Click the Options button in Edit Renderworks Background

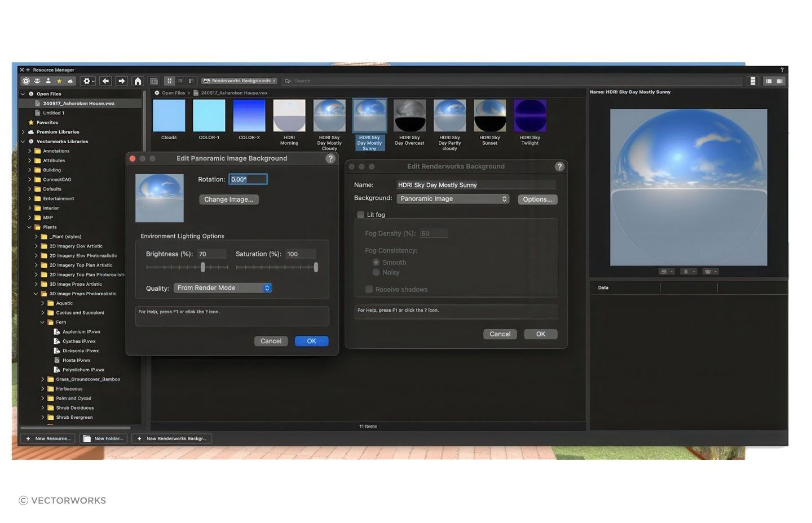click(537, 199)
